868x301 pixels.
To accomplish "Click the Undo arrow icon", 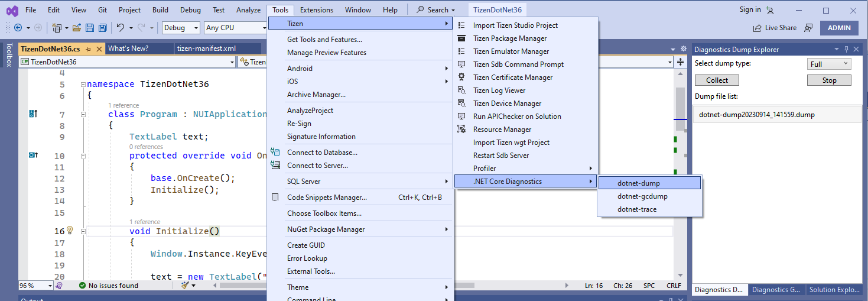I will [120, 28].
